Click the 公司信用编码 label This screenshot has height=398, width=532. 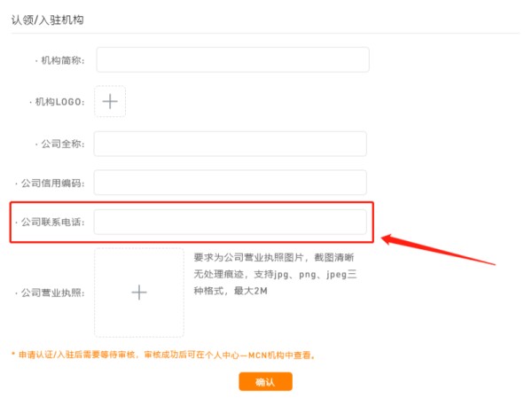coord(53,183)
